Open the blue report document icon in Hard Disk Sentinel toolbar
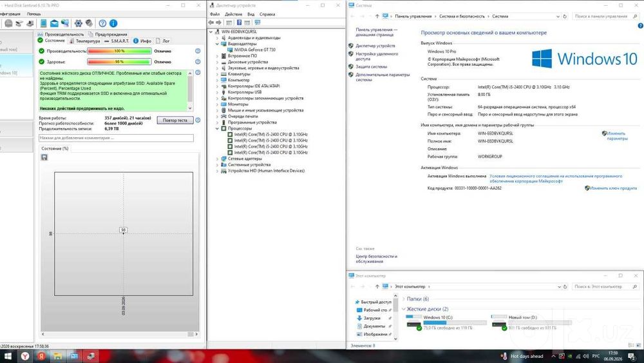 click(x=43, y=23)
